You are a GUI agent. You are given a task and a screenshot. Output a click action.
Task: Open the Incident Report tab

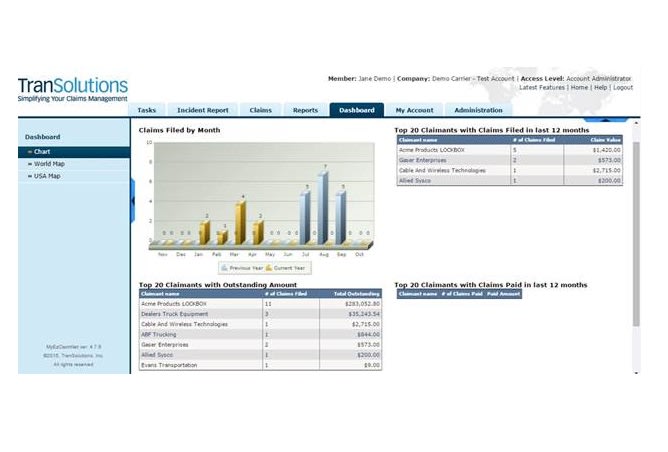(202, 110)
